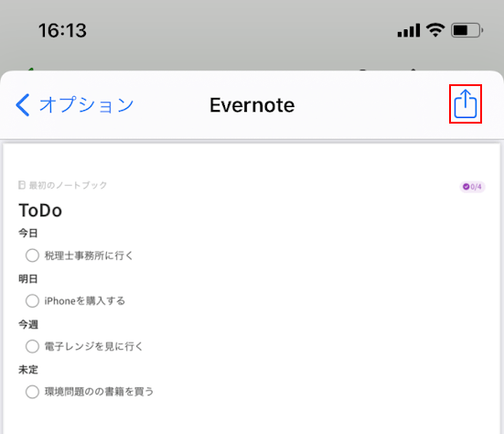Select the 今週 heading
504x434 pixels.
pos(28,324)
